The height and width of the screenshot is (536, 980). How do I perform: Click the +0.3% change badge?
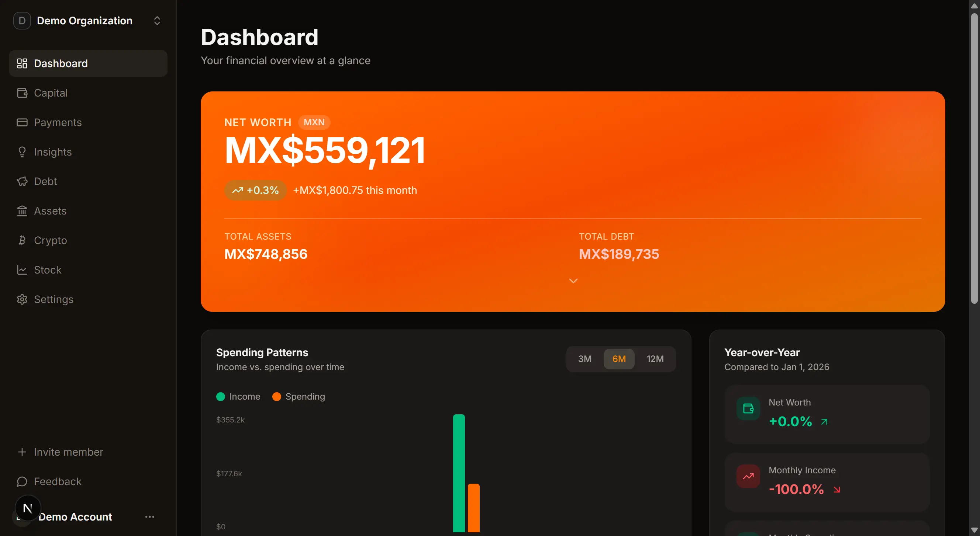pos(255,190)
